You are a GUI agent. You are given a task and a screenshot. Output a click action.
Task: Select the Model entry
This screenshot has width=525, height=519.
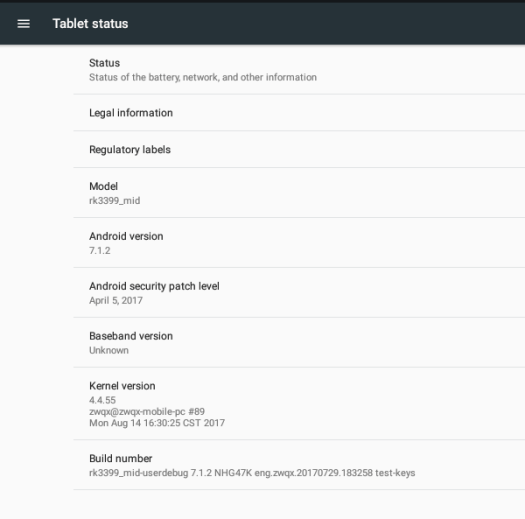click(x=299, y=193)
